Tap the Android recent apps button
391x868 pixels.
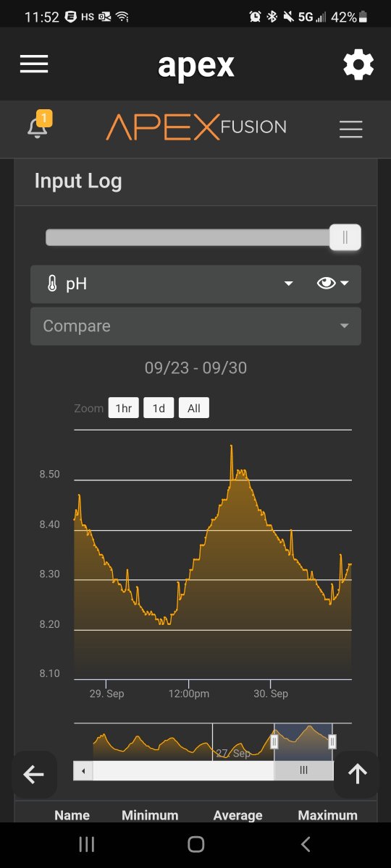(x=86, y=844)
